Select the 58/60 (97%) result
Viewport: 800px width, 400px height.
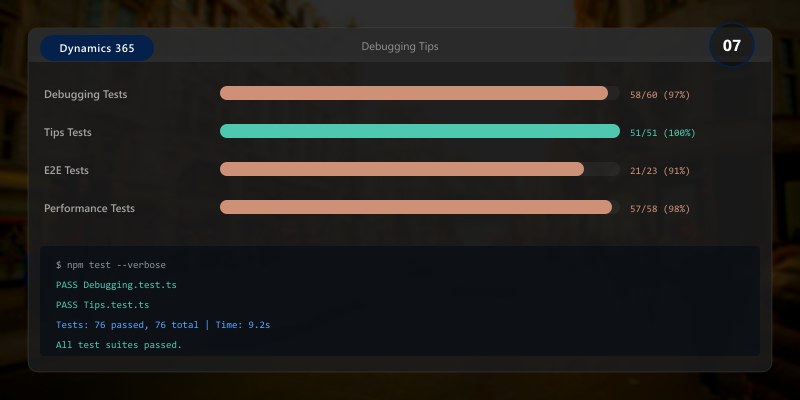(x=660, y=95)
